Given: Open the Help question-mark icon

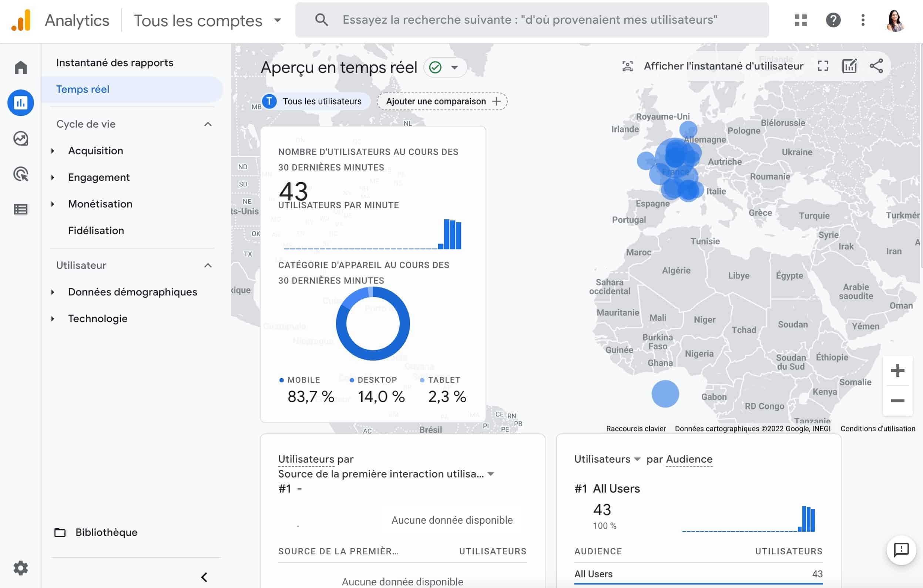Looking at the screenshot, I should 833,20.
